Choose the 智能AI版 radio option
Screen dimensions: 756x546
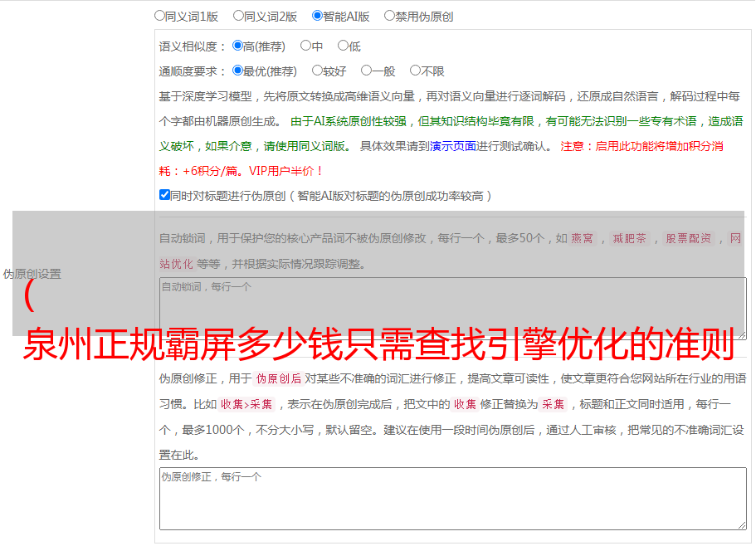[317, 16]
